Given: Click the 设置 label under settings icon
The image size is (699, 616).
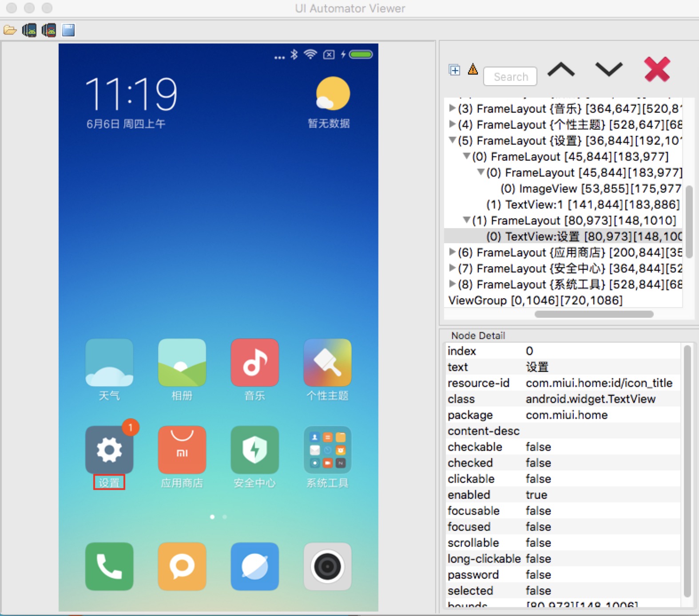Looking at the screenshot, I should [x=109, y=482].
